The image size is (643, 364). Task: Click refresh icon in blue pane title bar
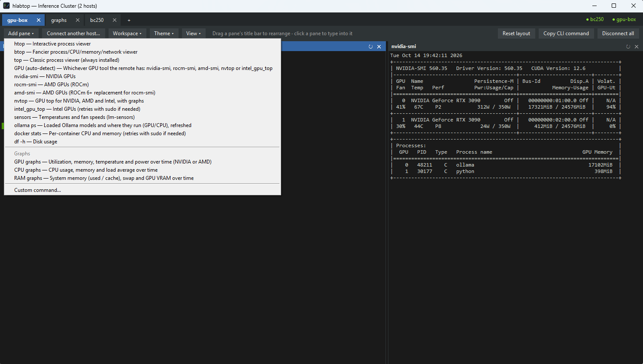pyautogui.click(x=370, y=46)
